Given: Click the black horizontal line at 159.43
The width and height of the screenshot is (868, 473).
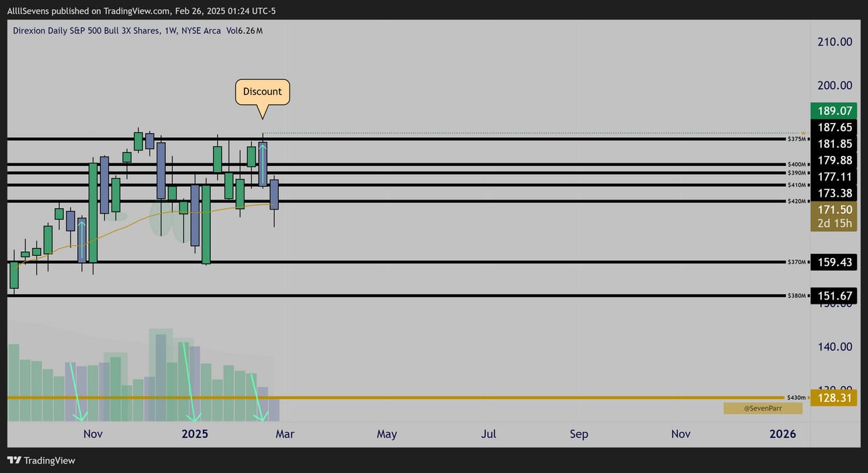Looking at the screenshot, I should point(396,262).
